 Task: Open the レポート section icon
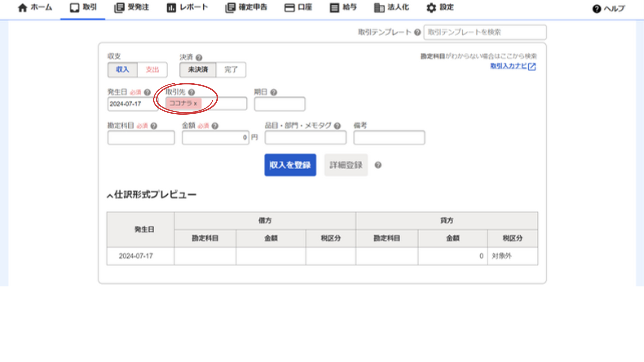[x=171, y=7]
